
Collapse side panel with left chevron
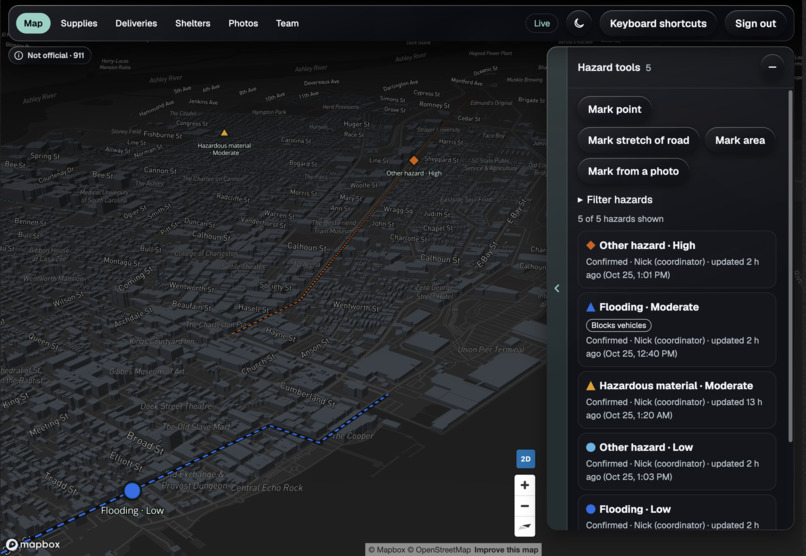coord(557,288)
